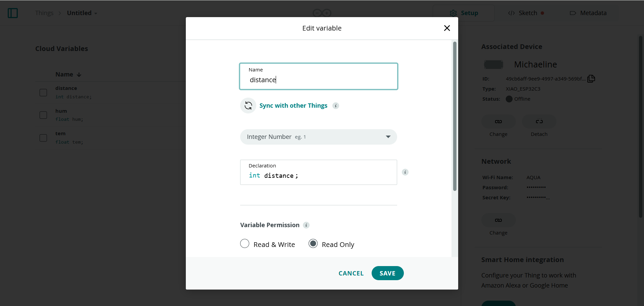
Task: Save the variable changes
Action: pyautogui.click(x=387, y=273)
